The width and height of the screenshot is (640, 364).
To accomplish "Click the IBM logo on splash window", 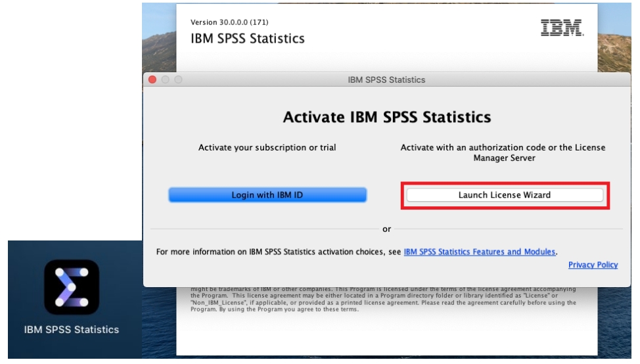I will 562,28.
